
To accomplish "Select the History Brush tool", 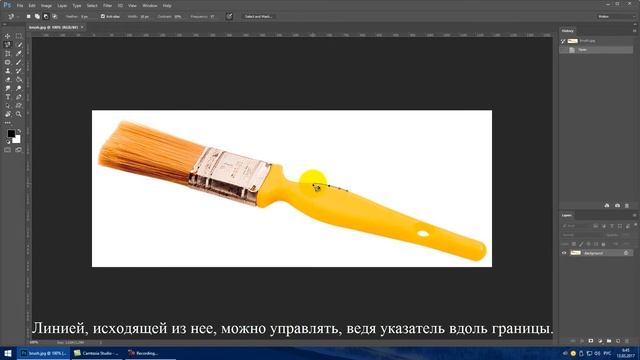I will tap(19, 71).
